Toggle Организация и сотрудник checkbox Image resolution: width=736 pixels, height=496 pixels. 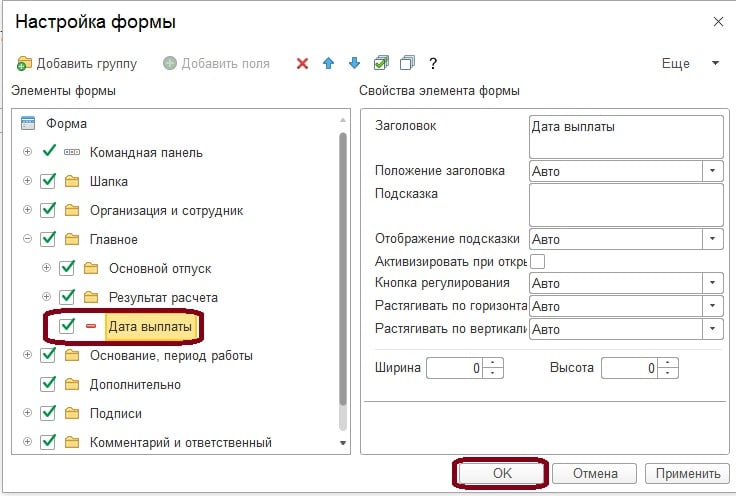pyautogui.click(x=48, y=210)
